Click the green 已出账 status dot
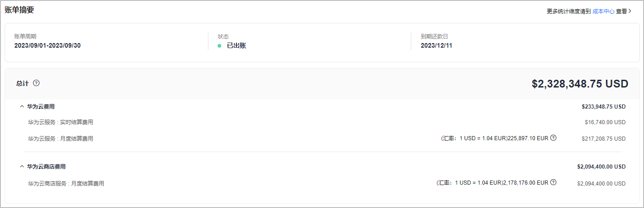This screenshot has width=644, height=208. click(x=219, y=46)
